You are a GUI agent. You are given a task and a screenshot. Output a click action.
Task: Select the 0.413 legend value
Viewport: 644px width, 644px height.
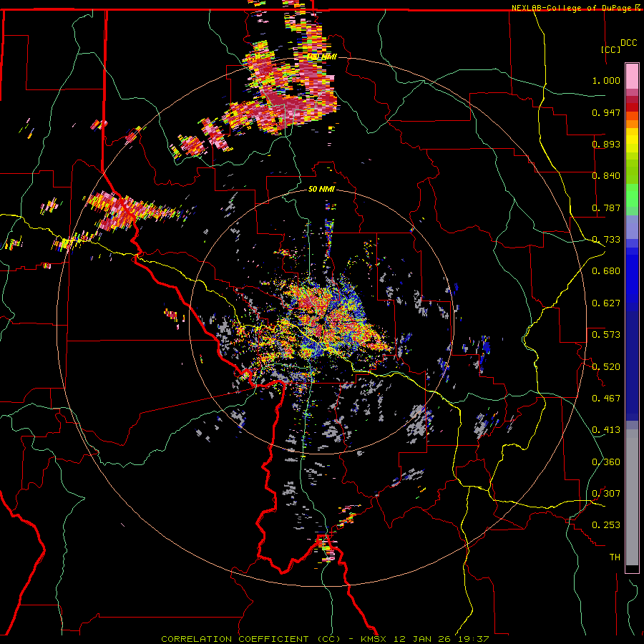click(x=606, y=430)
